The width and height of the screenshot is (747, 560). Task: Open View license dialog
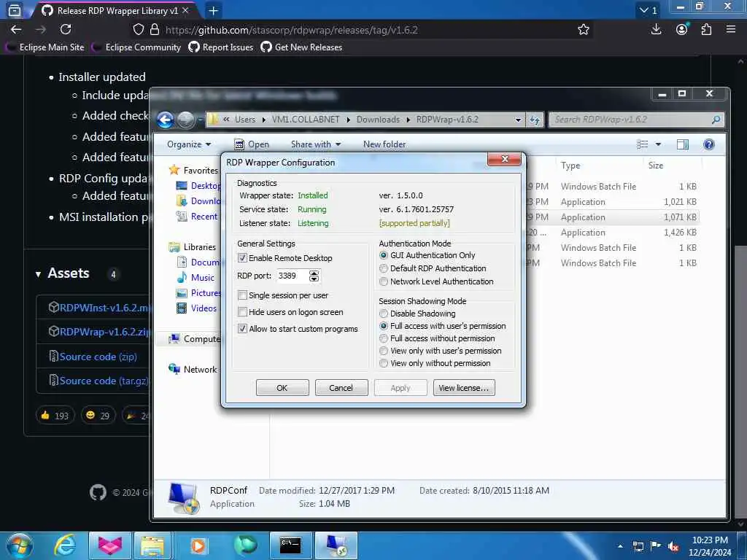464,388
